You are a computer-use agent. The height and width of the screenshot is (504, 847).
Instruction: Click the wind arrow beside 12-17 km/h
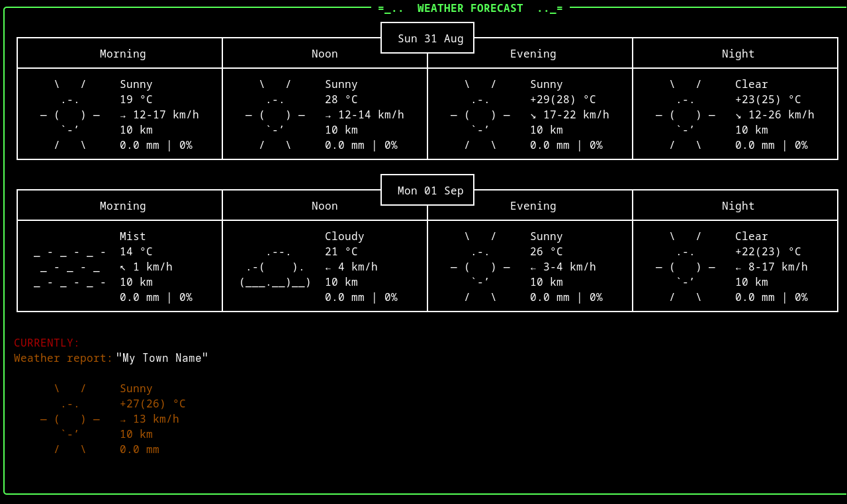[x=123, y=115]
